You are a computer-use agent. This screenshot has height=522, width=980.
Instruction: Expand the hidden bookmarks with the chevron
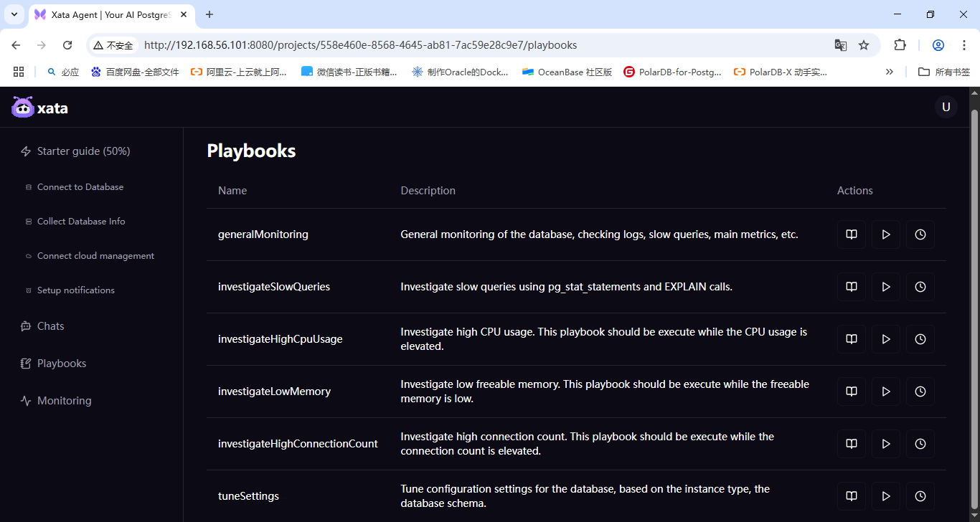point(889,71)
